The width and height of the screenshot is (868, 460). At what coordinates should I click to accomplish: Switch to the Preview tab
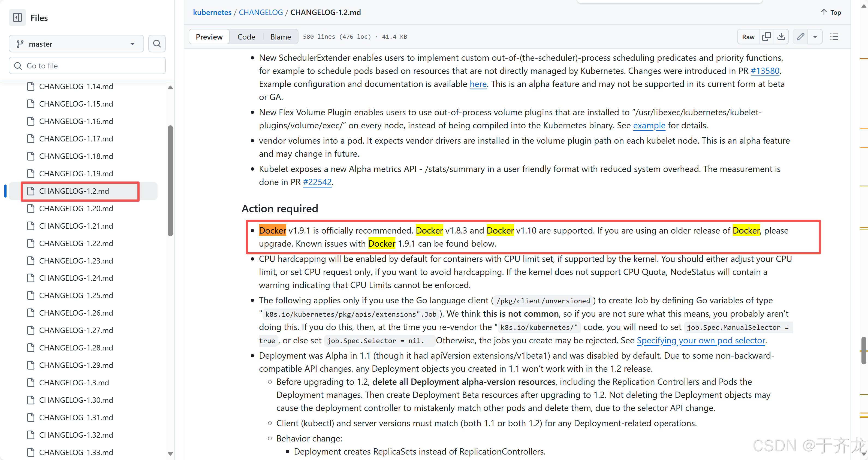(x=209, y=37)
